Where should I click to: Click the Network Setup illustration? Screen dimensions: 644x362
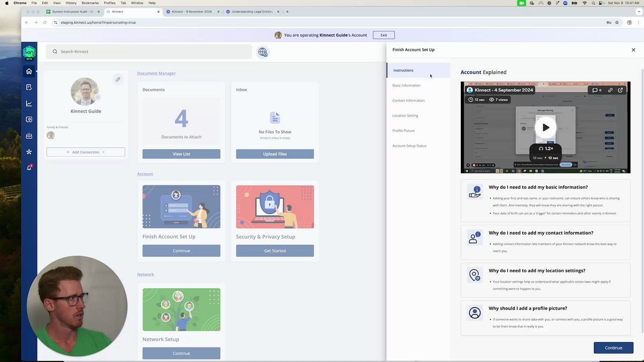(x=181, y=310)
